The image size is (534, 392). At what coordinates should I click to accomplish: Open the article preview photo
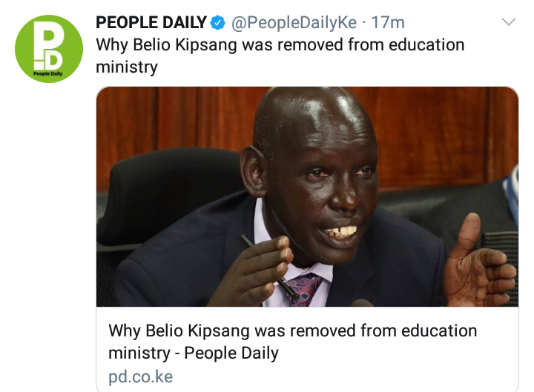click(307, 196)
